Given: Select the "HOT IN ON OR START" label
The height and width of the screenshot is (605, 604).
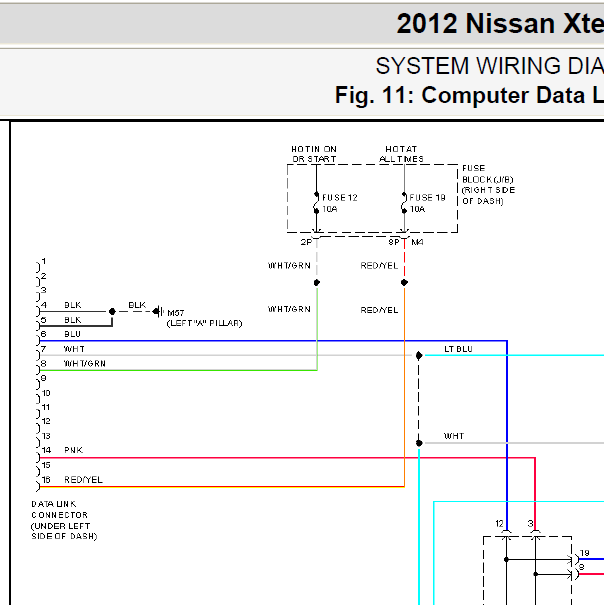Looking at the screenshot, I should [x=314, y=154].
